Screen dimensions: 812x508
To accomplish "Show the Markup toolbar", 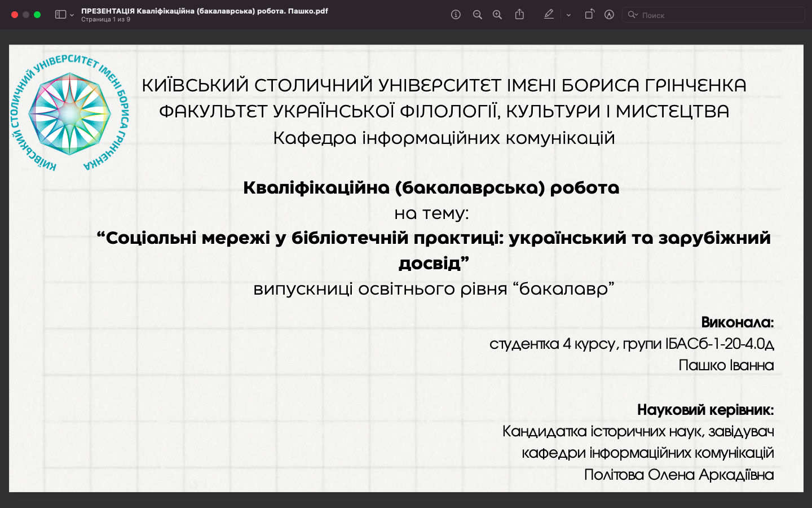I will pyautogui.click(x=609, y=15).
